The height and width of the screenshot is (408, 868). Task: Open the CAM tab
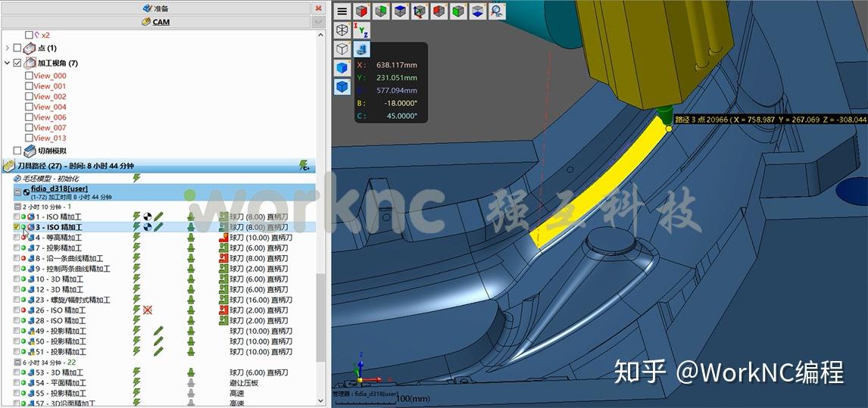(155, 22)
